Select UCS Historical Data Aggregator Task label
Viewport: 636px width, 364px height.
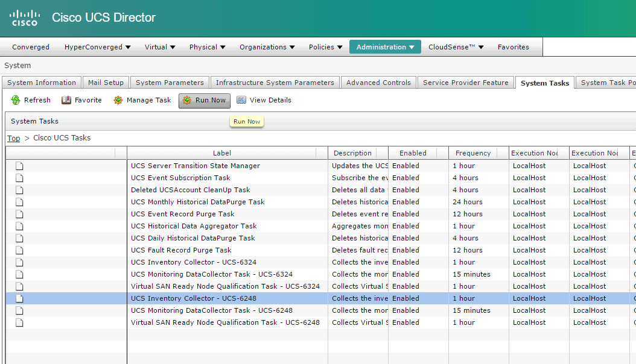(x=194, y=226)
